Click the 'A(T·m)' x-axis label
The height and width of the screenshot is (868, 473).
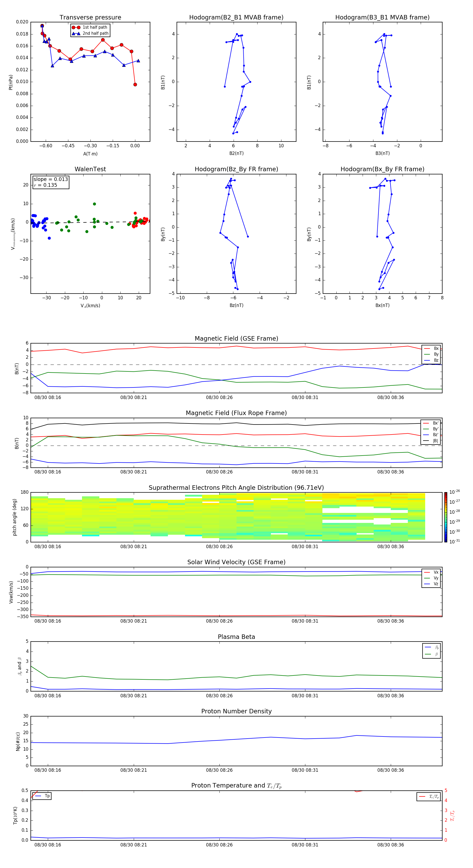(90, 154)
